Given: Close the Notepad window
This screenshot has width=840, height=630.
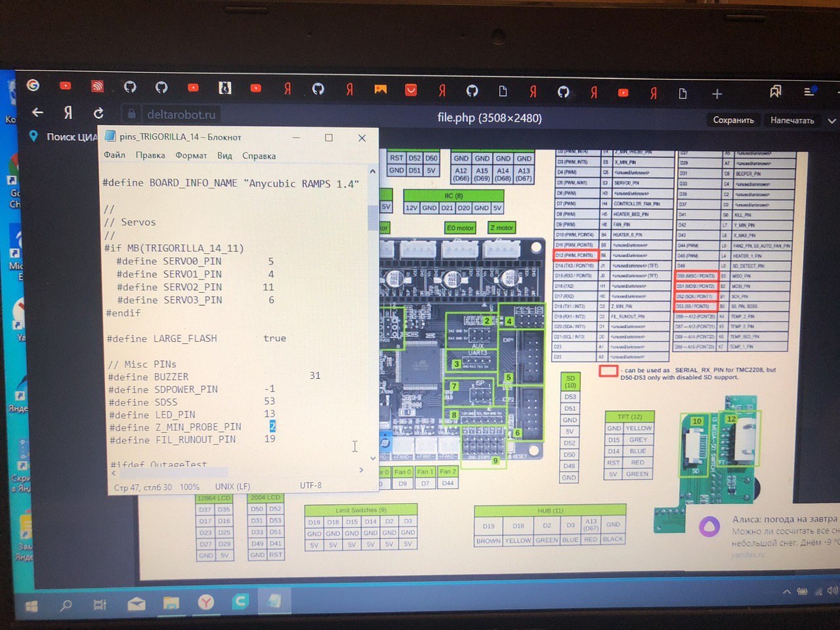Looking at the screenshot, I should tap(362, 138).
